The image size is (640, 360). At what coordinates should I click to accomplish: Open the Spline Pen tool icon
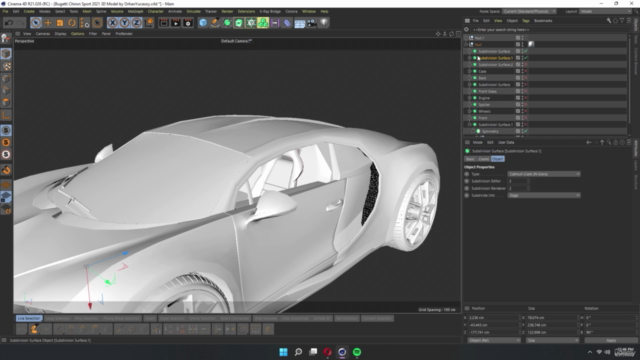(x=215, y=23)
